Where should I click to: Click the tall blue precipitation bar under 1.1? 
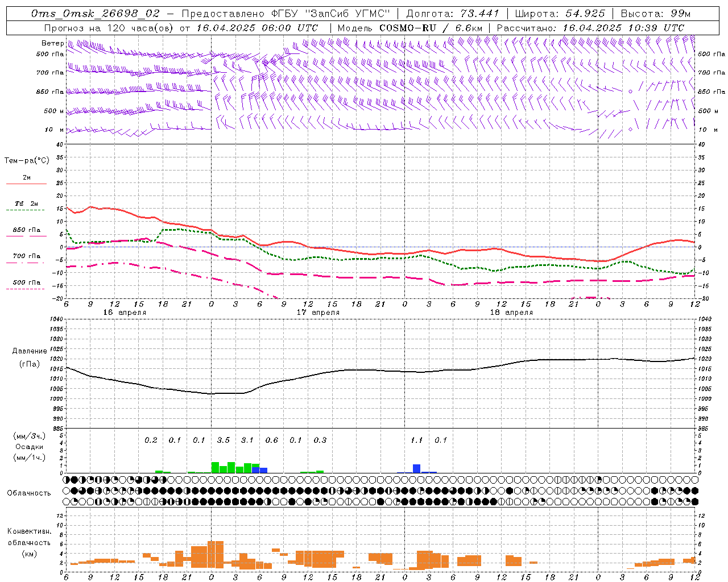click(x=416, y=469)
